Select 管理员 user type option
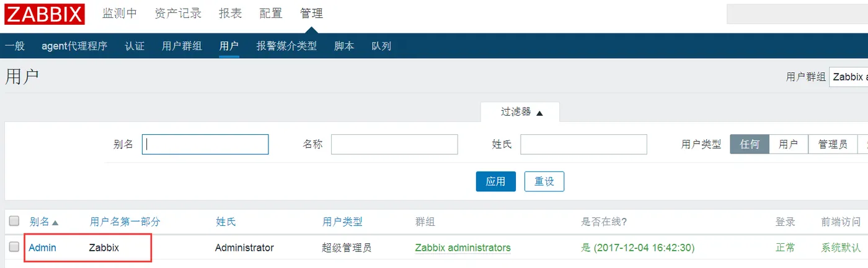 [x=832, y=144]
